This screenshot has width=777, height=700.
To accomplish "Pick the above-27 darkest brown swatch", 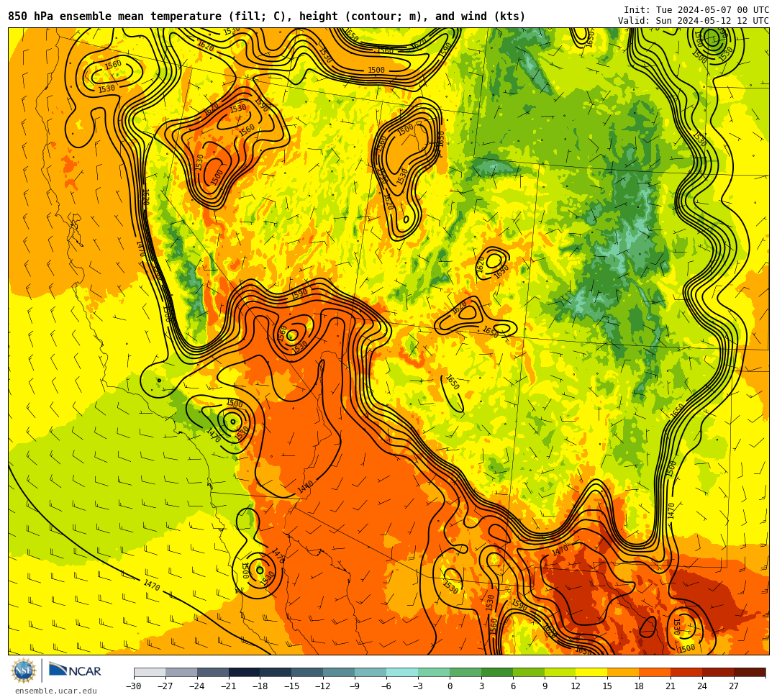I will (x=750, y=673).
